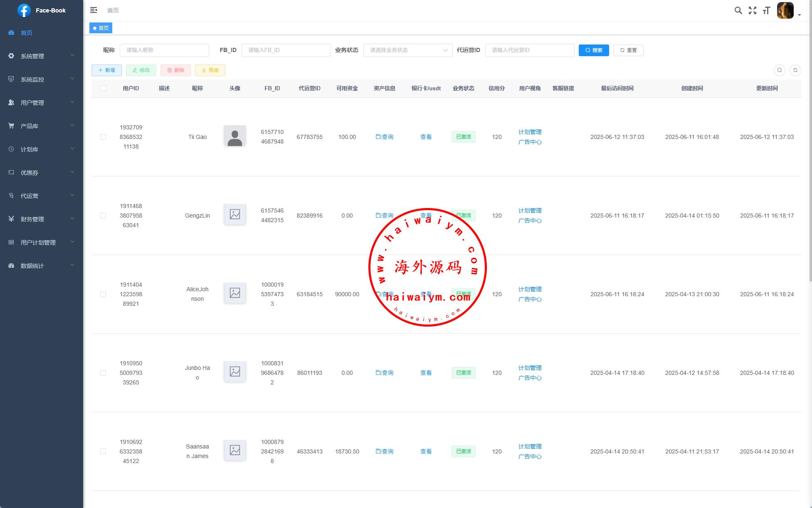Click the Facebook logo in sidebar
812x508 pixels.
click(x=24, y=10)
